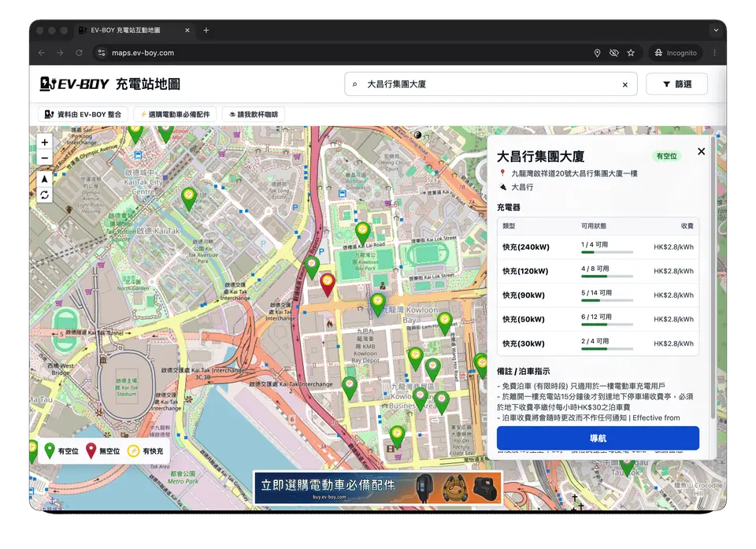This screenshot has width=756, height=549.
Task: Close the 大昌行集團大廈 details panel
Action: (x=701, y=151)
